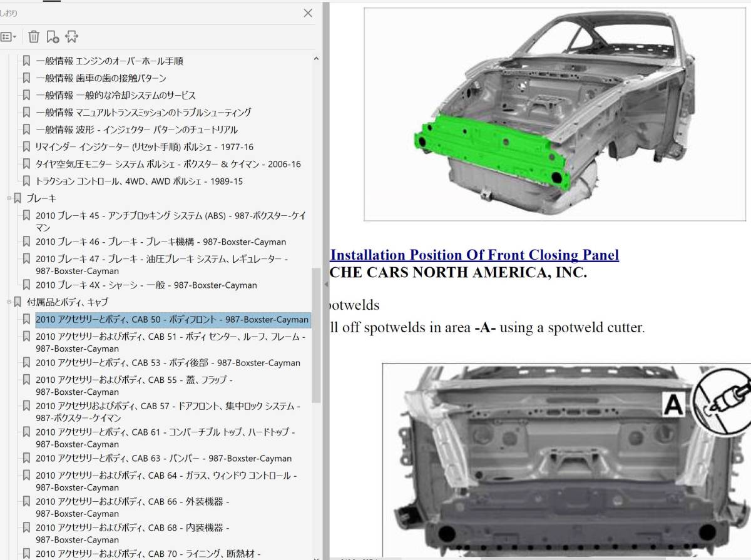Click the bookmarks panel scroll-up arrow
The width and height of the screenshot is (751, 560).
coord(316,59)
